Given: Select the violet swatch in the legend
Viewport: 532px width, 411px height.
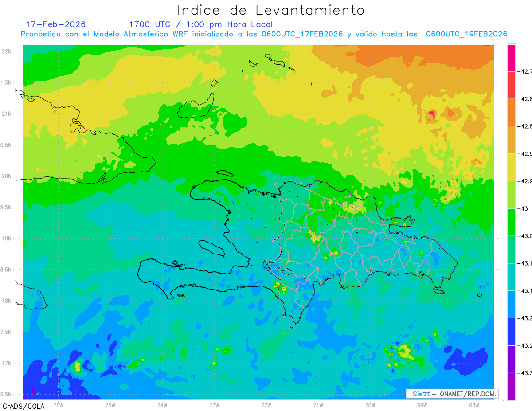Looking at the screenshot, I should (x=511, y=360).
